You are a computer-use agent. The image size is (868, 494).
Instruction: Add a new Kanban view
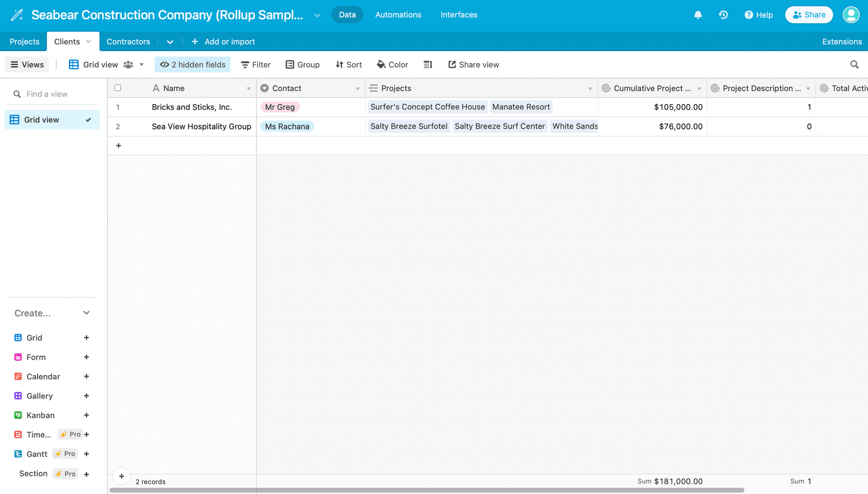86,415
